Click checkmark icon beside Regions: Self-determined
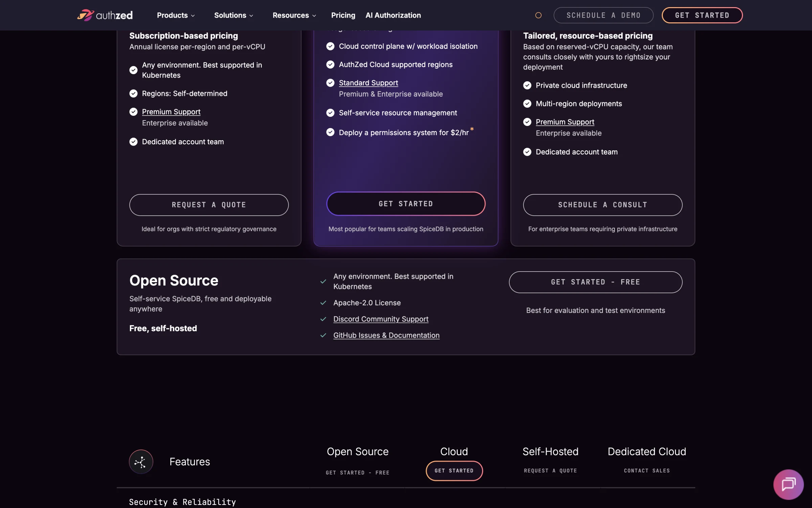Screen dimensions: 812x508 134,93
